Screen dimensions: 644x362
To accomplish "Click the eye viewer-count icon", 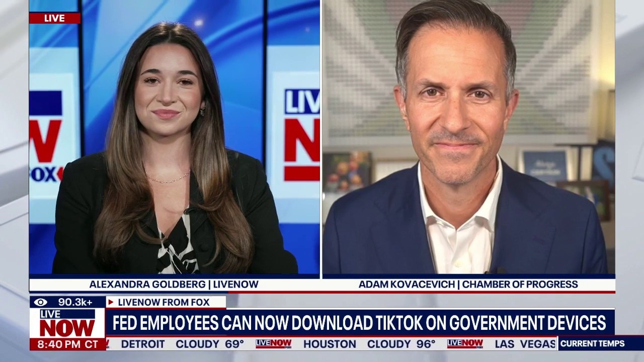I will [x=41, y=302].
